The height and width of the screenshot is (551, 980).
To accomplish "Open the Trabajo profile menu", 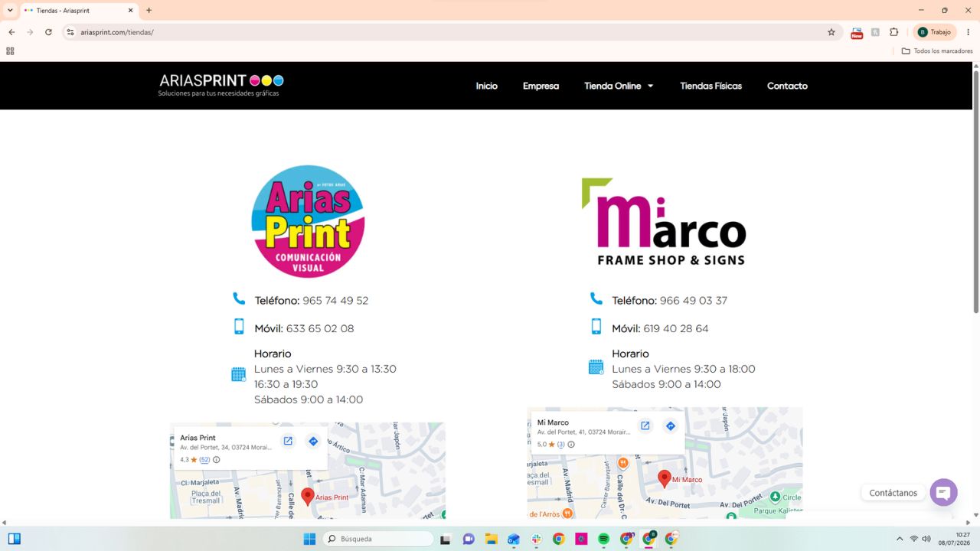I will (935, 32).
